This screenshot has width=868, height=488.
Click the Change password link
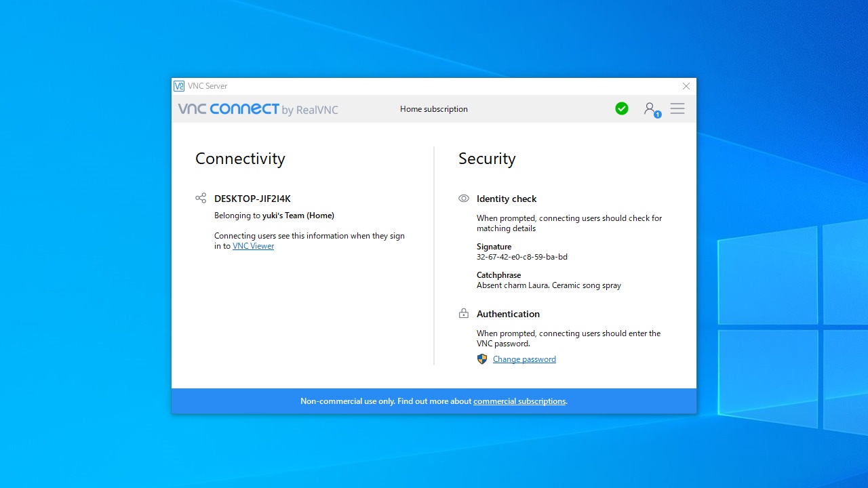(x=524, y=359)
